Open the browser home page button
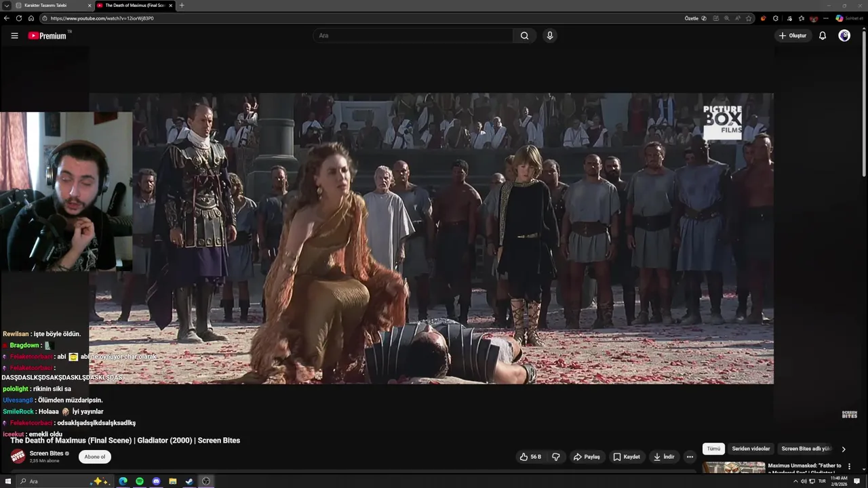This screenshot has height=488, width=868. [31, 18]
